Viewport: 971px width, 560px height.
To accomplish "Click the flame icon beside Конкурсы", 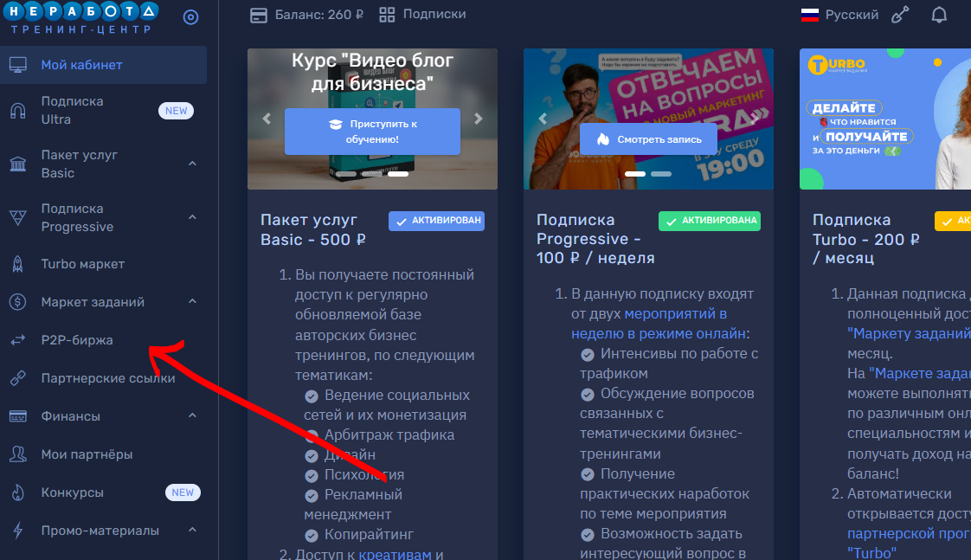I will click(x=18, y=492).
